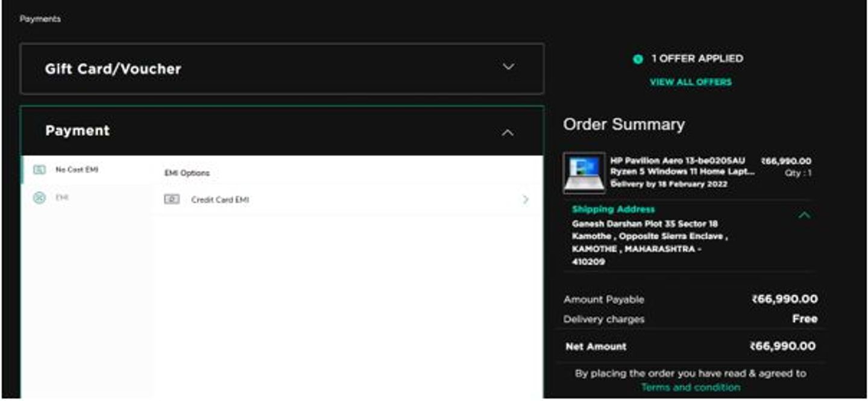Click the Credit Card EMI card icon
868x401 pixels.
pyautogui.click(x=172, y=200)
